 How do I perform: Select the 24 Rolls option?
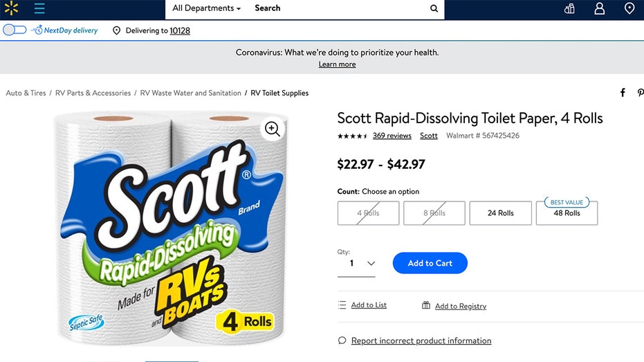tap(500, 213)
